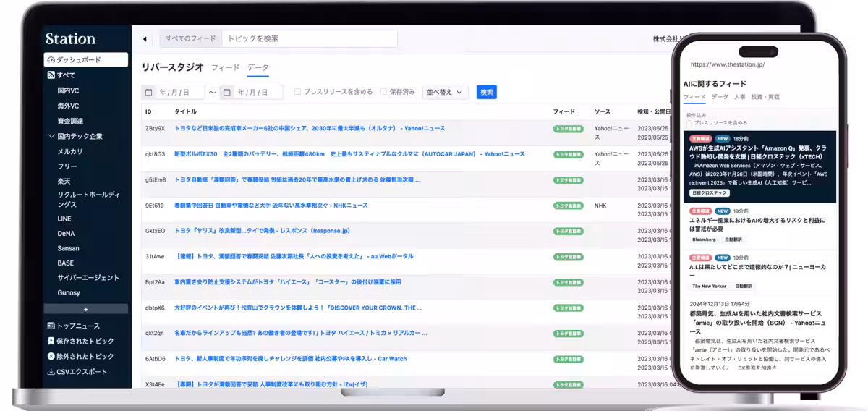Focus the トピックを検索 search field
The width and height of the screenshot is (868, 411).
310,38
